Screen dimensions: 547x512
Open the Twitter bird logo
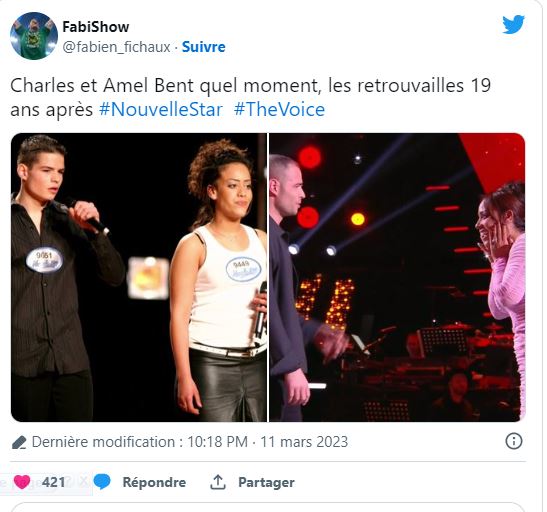click(513, 24)
